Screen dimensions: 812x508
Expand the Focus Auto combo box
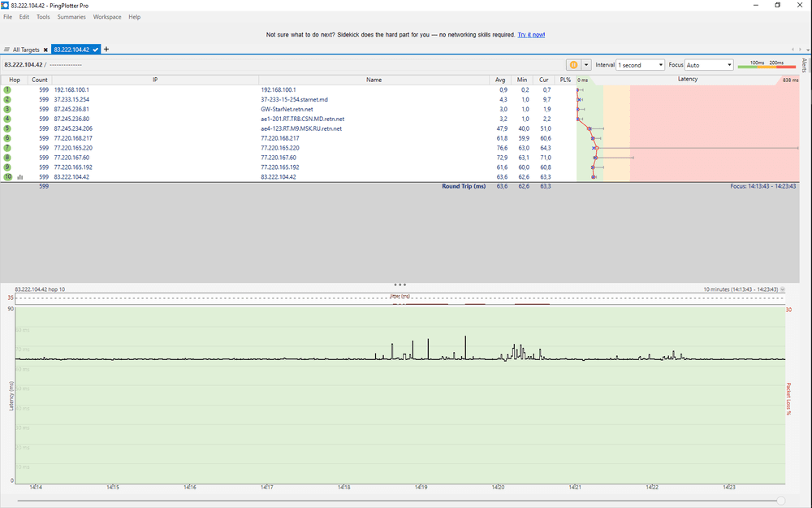(x=709, y=64)
